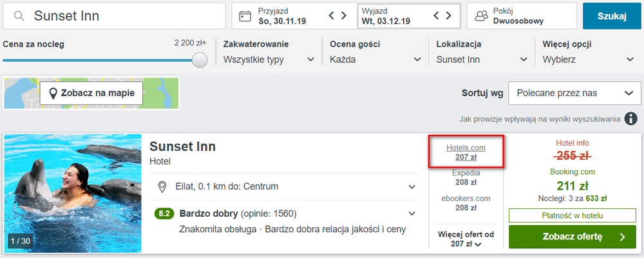The height and width of the screenshot is (258, 644).
Task: Click the calendar icon beside Przyjazd
Action: click(x=245, y=17)
